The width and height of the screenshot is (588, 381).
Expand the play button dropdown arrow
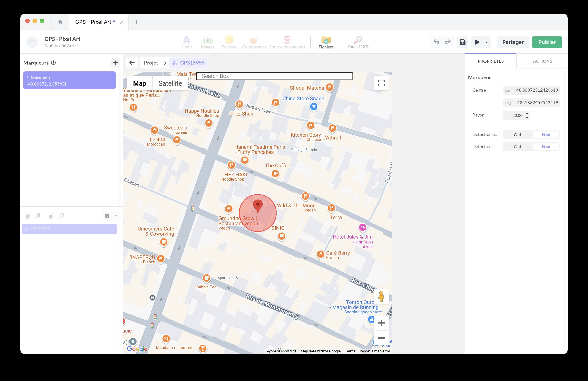pyautogui.click(x=486, y=42)
